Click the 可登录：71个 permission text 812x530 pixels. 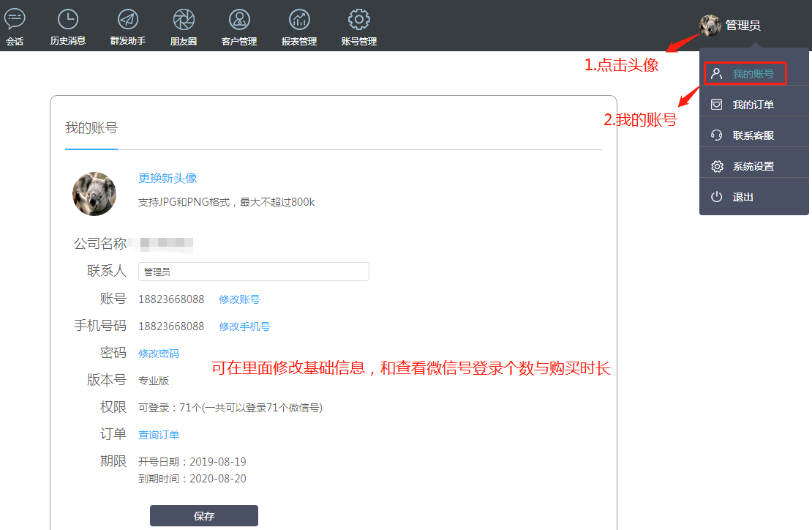click(230, 408)
